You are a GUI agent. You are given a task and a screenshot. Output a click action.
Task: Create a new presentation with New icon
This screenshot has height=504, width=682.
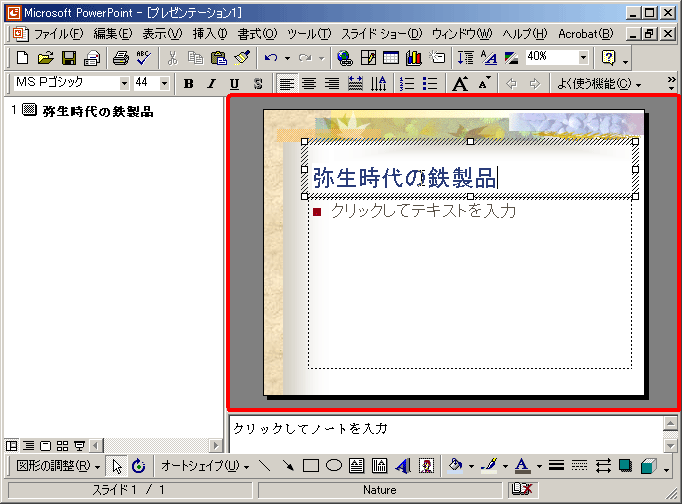coord(22,57)
